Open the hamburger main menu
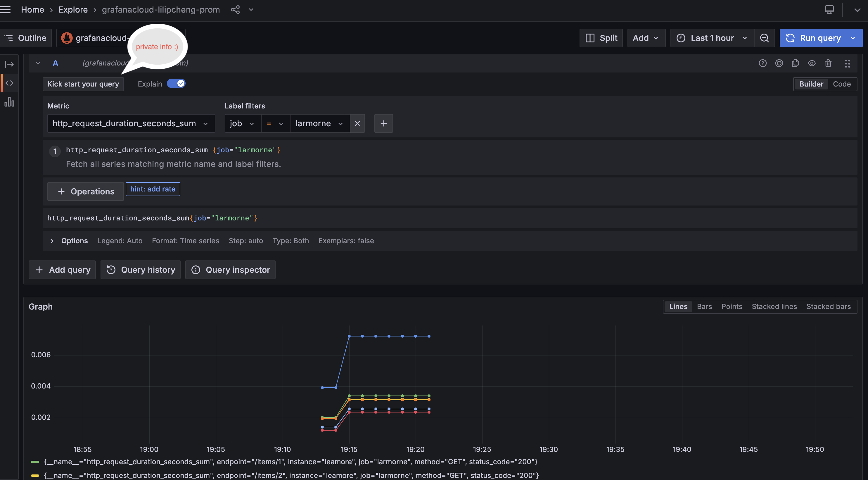868x480 pixels. click(x=5, y=9)
